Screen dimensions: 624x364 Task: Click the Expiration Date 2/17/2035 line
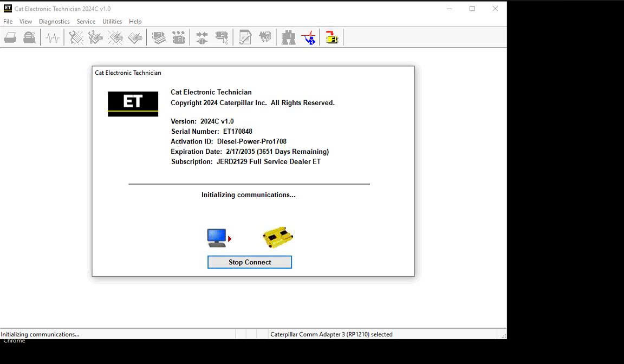[250, 152]
